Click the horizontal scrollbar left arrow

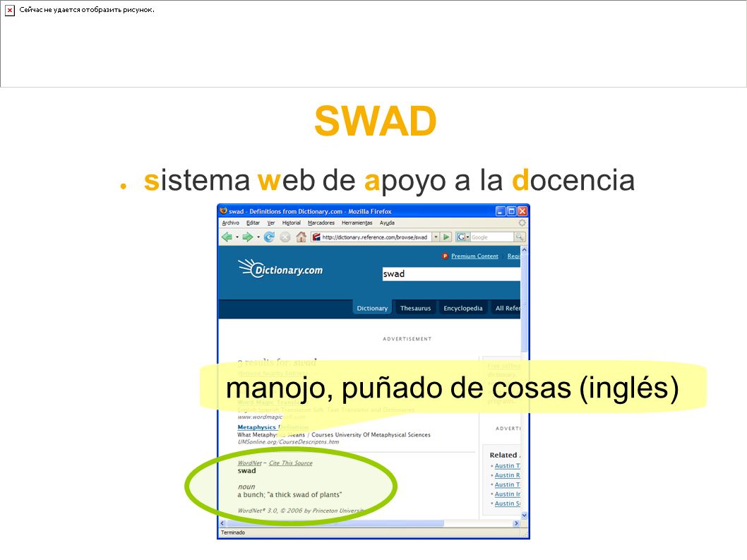tap(222, 523)
